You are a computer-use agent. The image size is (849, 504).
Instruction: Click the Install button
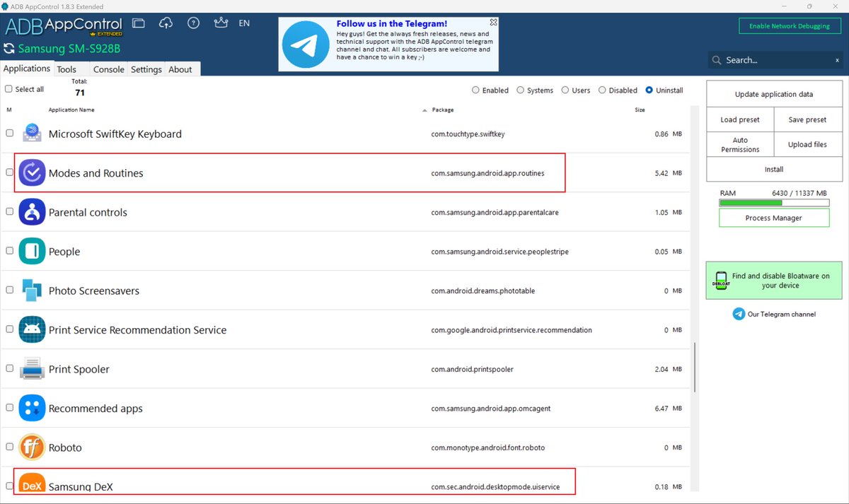[774, 169]
